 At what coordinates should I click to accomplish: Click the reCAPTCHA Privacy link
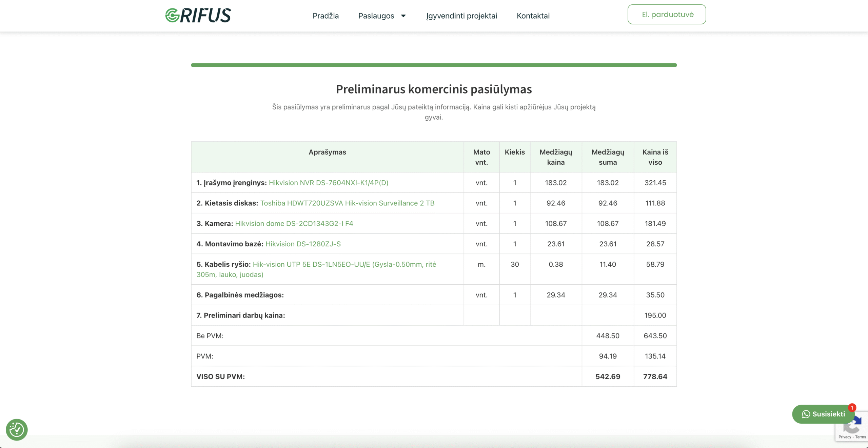point(845,437)
